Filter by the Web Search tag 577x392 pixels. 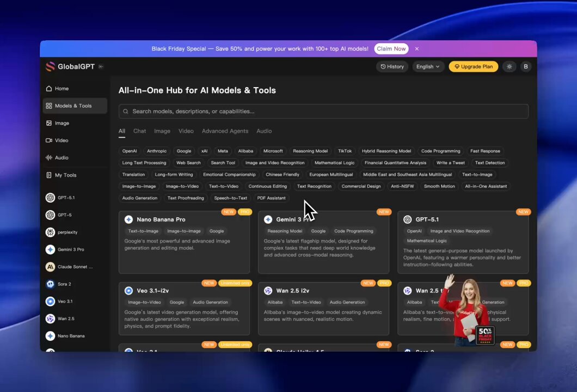(188, 163)
